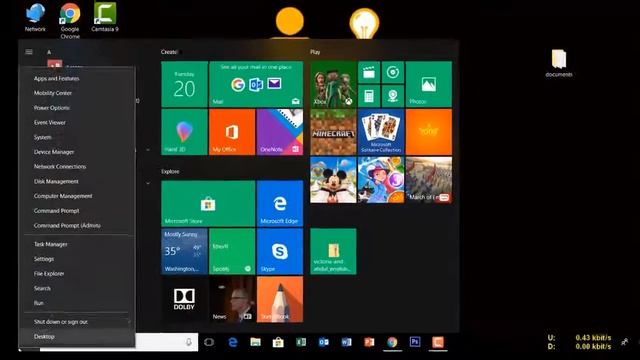Choose System in the Win+X menu
The image size is (640, 360).
pos(78,137)
